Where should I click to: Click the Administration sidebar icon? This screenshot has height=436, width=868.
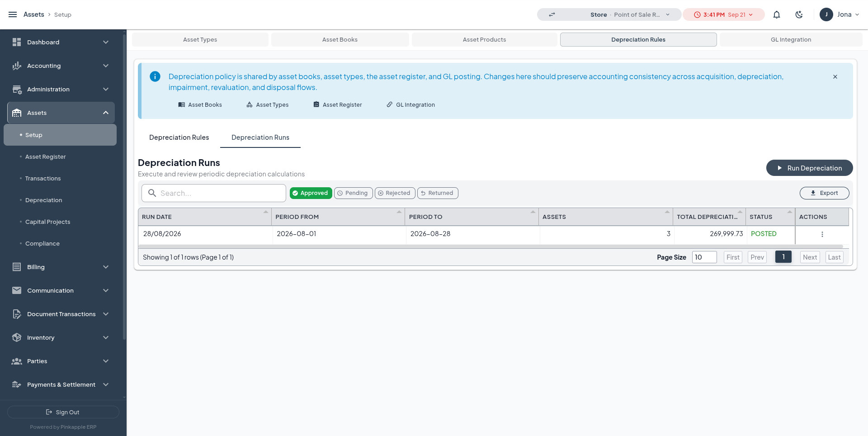pos(17,89)
